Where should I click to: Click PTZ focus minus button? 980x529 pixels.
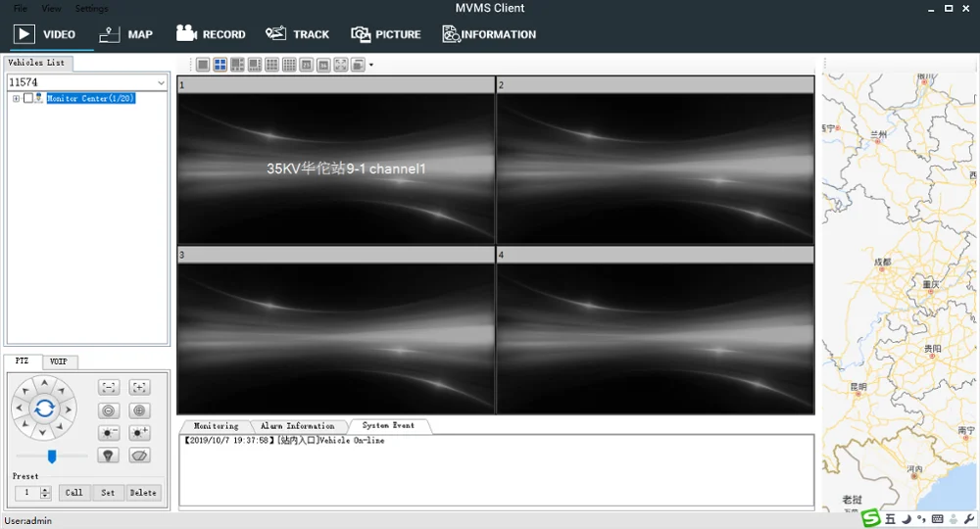(x=109, y=410)
